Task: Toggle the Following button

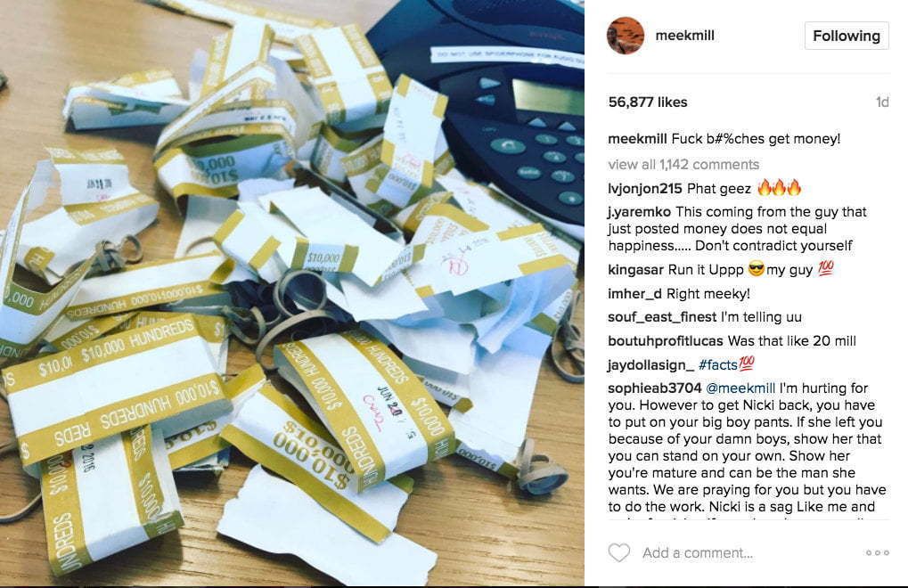Action: tap(846, 36)
